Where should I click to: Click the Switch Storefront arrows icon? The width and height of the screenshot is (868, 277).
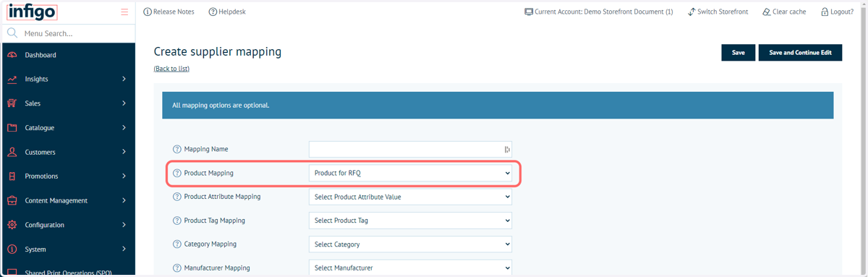click(x=692, y=12)
